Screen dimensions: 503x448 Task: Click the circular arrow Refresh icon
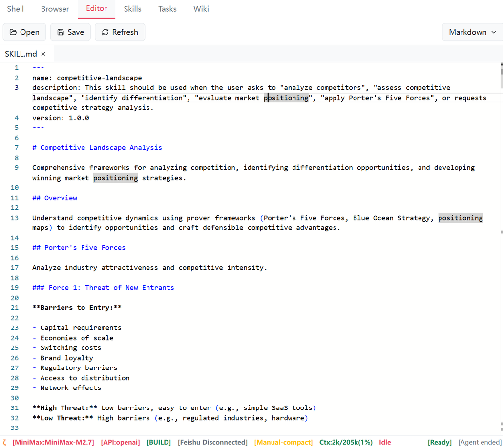click(x=105, y=32)
